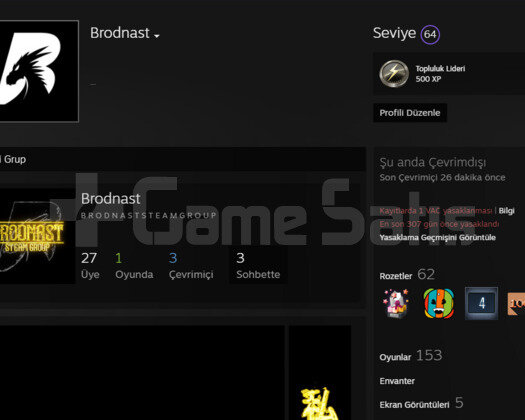View the 3 Çevrimiçi online members
Image resolution: width=525 pixels, height=420 pixels.
coord(191,266)
